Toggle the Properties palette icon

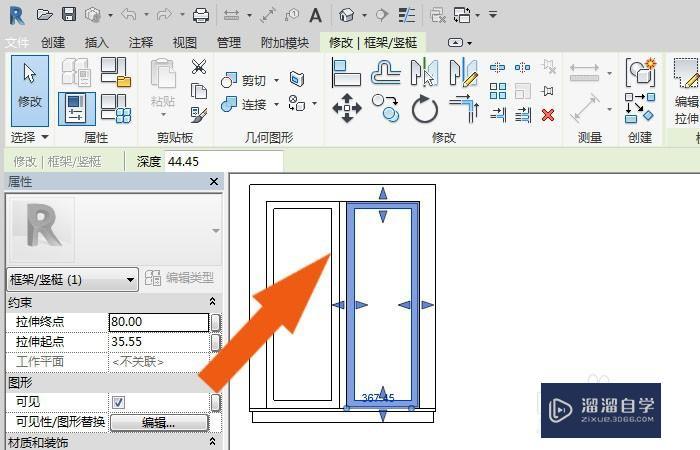pyautogui.click(x=76, y=108)
